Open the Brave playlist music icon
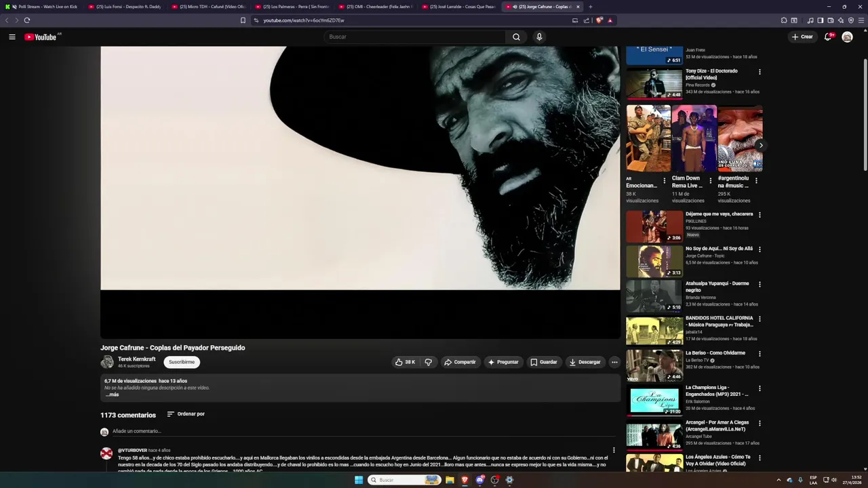The image size is (868, 488). click(x=810, y=20)
